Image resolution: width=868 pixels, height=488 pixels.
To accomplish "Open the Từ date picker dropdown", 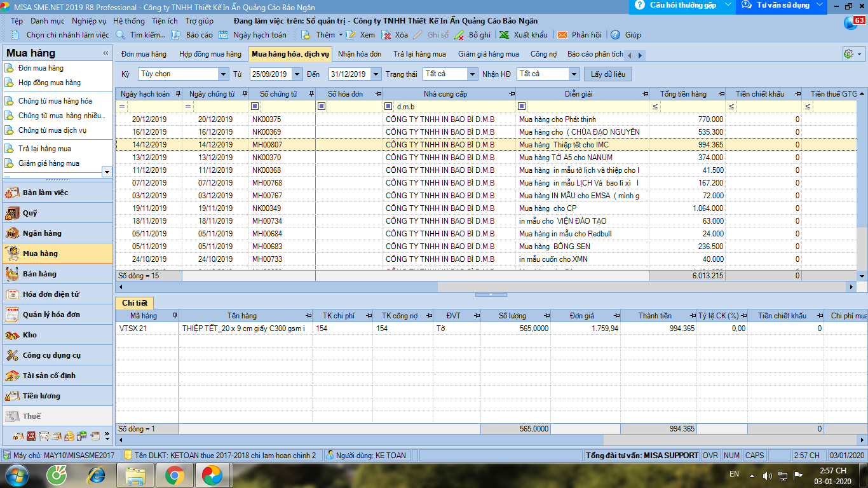I will (x=297, y=74).
